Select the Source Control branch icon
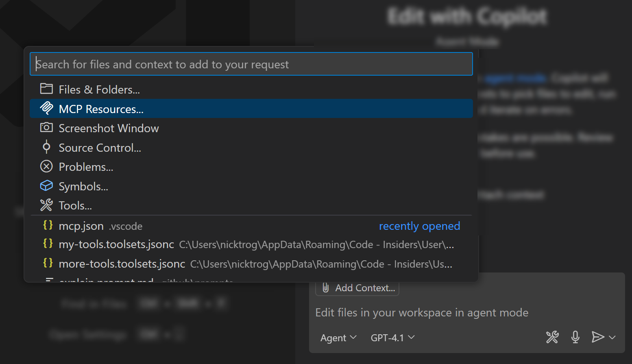Image resolution: width=632 pixels, height=364 pixels. tap(46, 147)
